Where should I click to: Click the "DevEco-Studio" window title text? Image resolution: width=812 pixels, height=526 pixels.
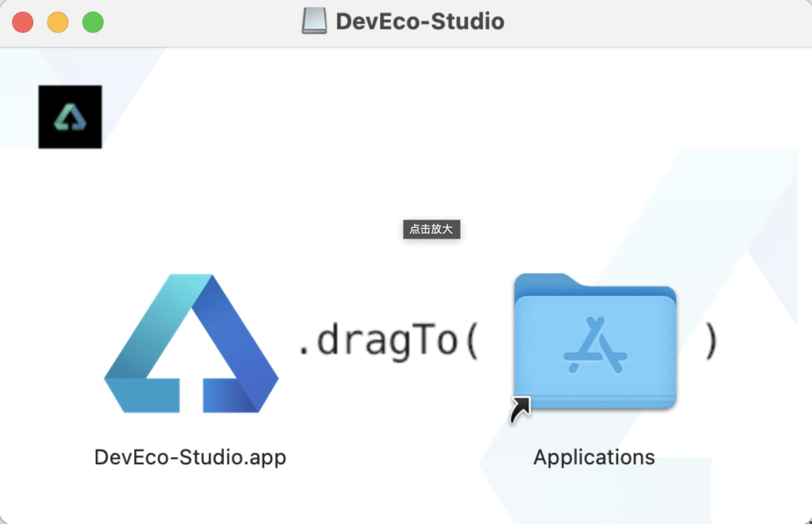pos(420,21)
